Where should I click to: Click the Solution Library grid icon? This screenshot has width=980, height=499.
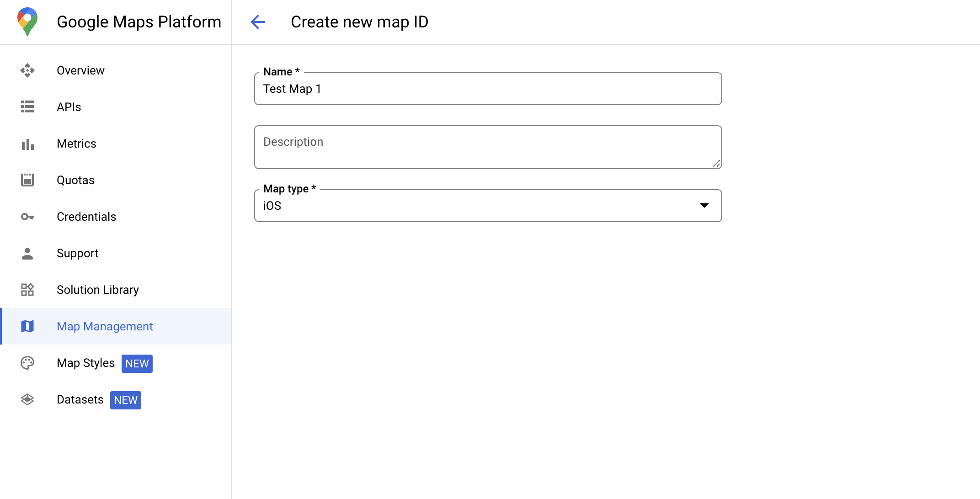[28, 290]
